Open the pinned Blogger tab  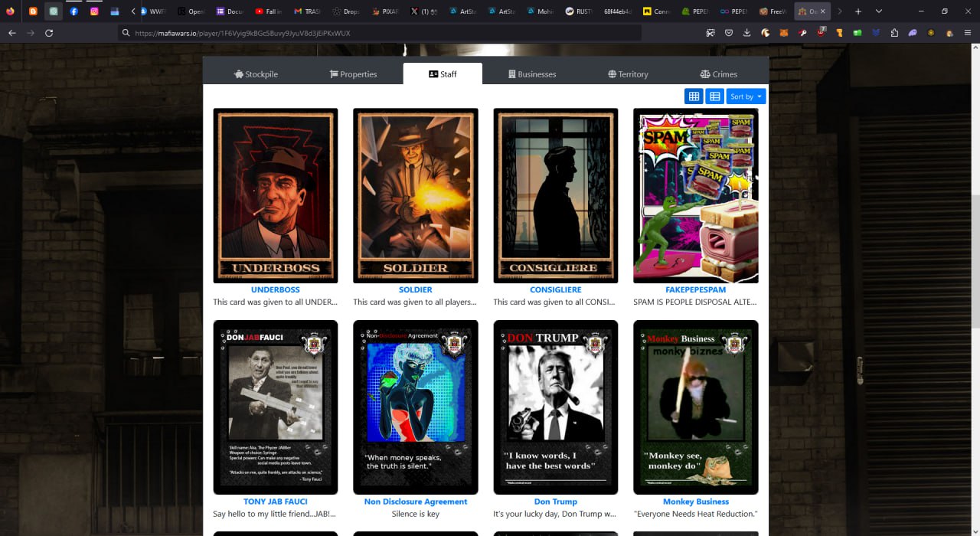tap(32, 11)
